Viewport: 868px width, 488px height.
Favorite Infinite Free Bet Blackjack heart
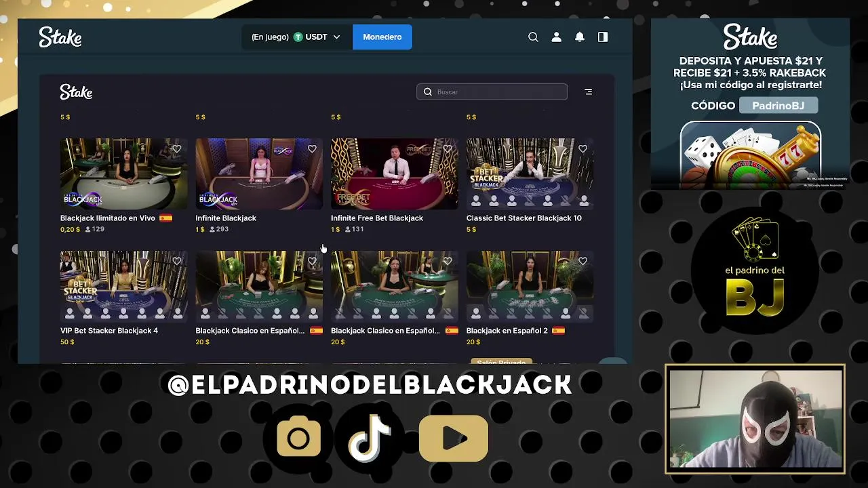tap(448, 149)
